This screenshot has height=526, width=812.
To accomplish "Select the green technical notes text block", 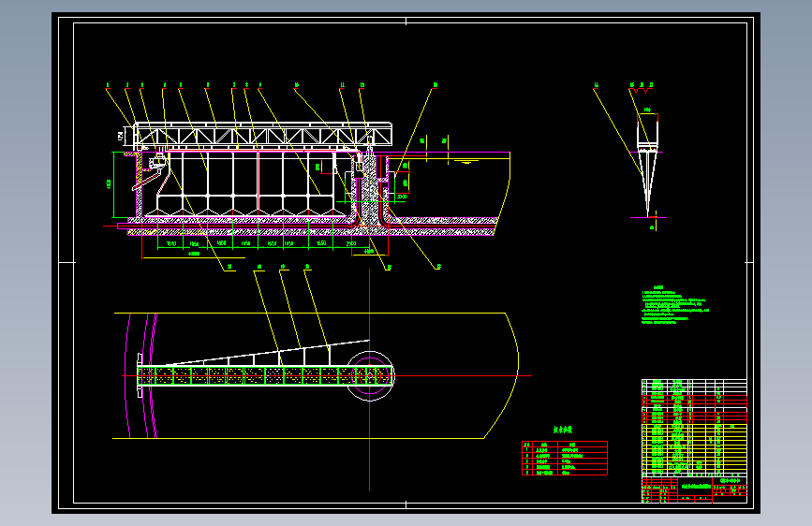I will (674, 305).
